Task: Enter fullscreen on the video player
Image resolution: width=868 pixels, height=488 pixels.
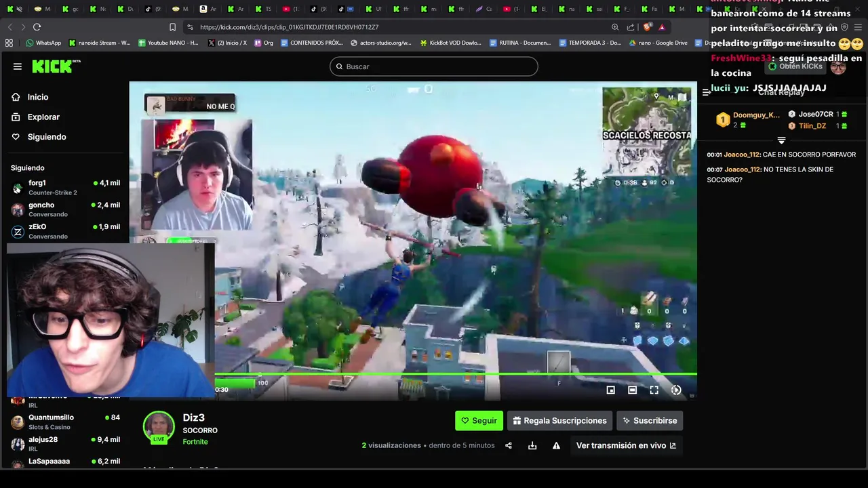Action: 654,390
